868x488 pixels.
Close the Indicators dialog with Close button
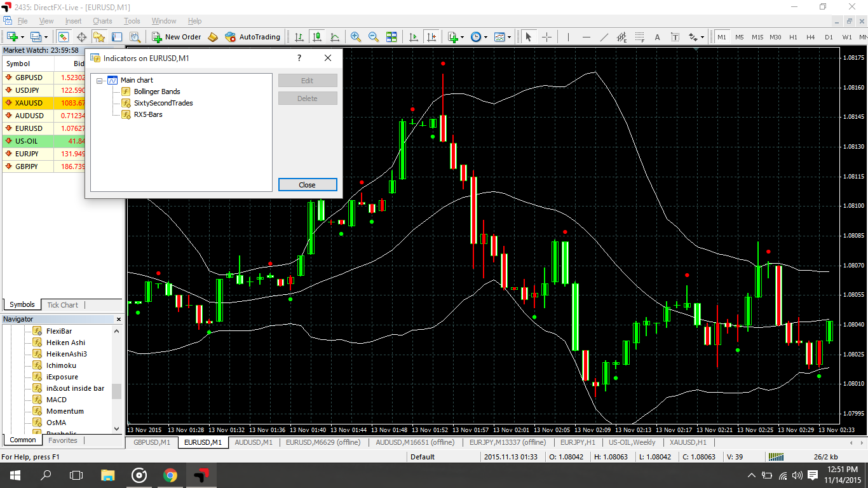point(308,185)
